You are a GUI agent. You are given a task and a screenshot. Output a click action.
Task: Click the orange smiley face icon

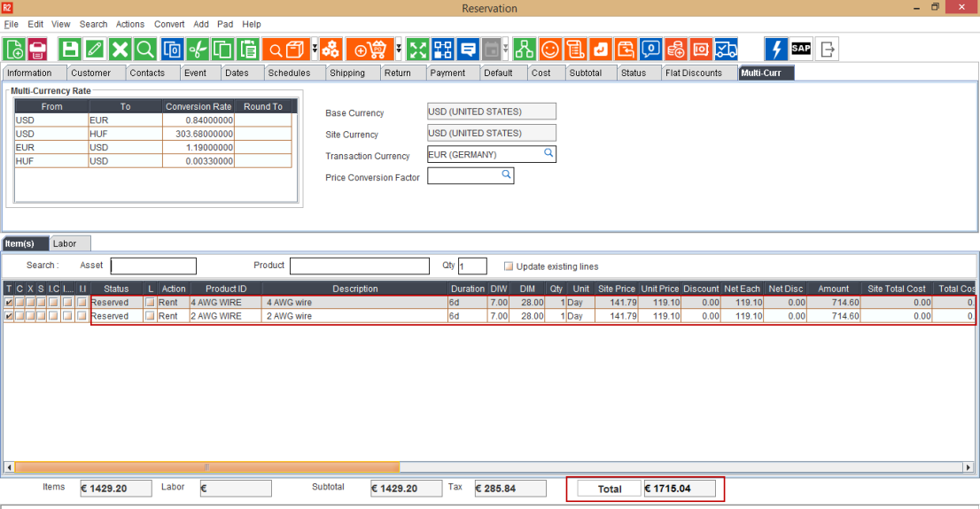550,49
